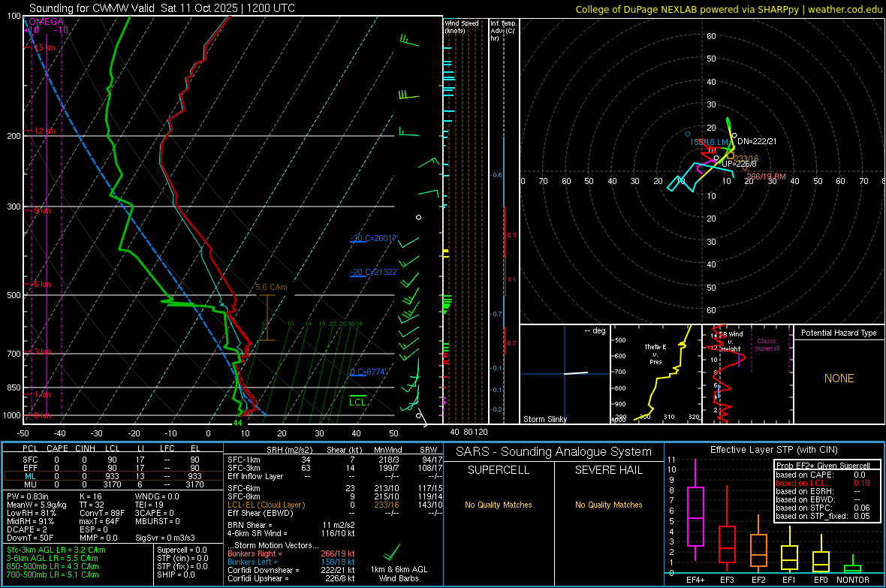
Task: Click the "SR Wind v. Height" plot label
Action: [731, 342]
